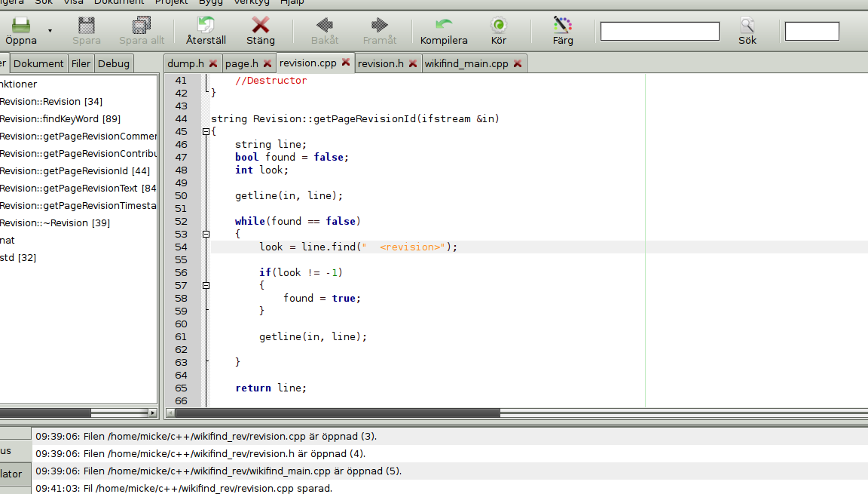
Task: Click the editor horizontal scrollbar left arrow
Action: (x=170, y=413)
